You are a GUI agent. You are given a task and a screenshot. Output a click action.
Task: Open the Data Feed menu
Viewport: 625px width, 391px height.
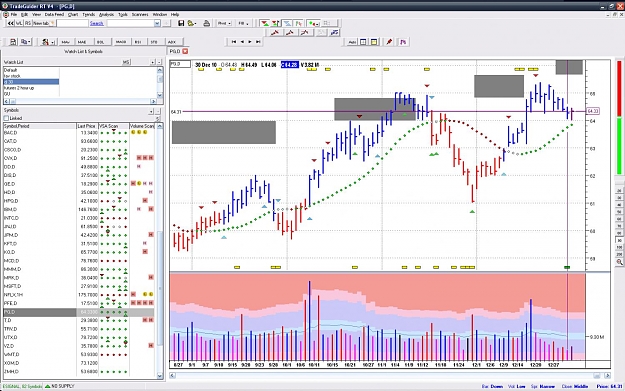coord(54,14)
